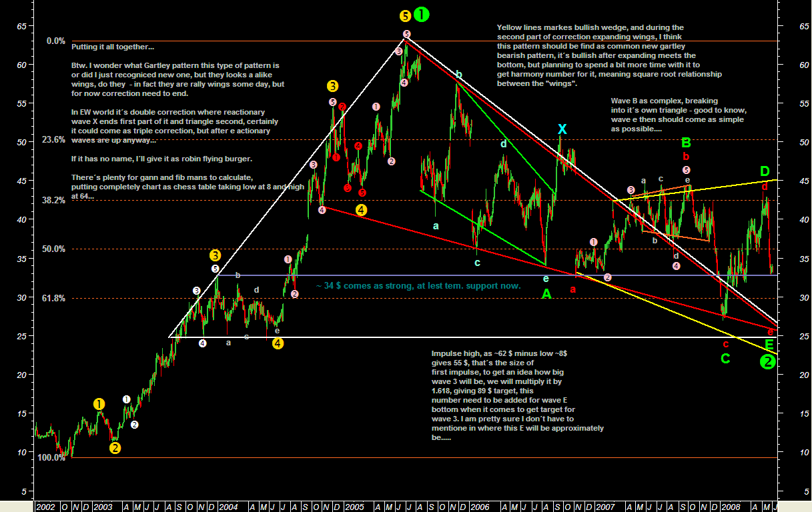
Task: Click the 0.0% Fibonacci level label
Action: point(56,41)
